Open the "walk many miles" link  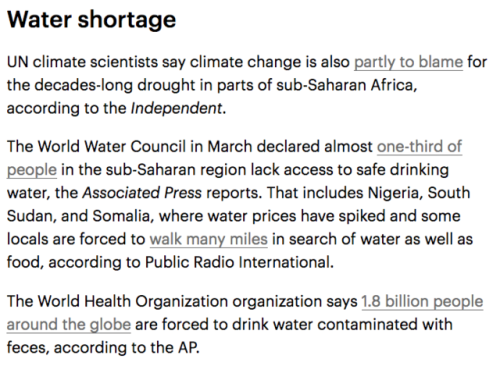(x=209, y=239)
